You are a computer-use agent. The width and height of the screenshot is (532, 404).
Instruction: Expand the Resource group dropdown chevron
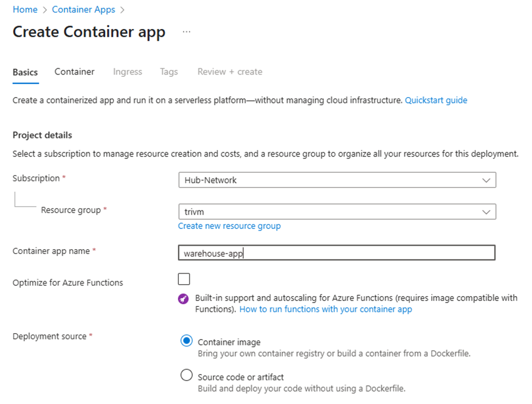tap(486, 212)
